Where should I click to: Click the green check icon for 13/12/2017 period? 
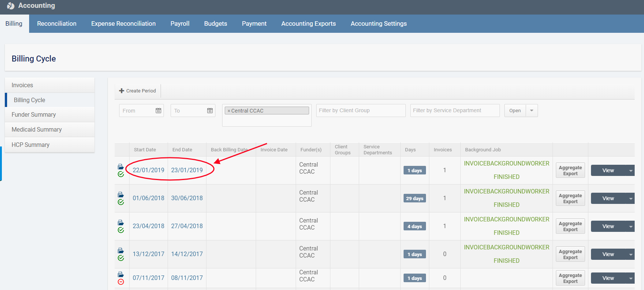(121, 258)
